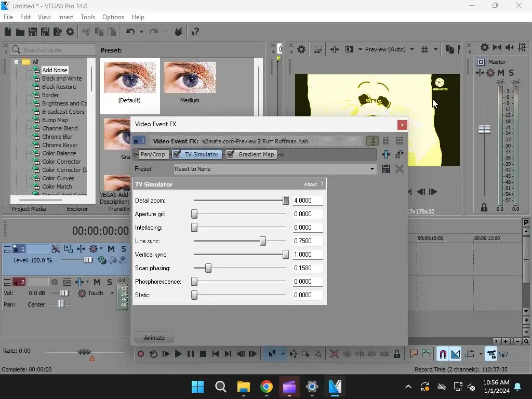Open Preview (Auto) quality dropdown
The height and width of the screenshot is (399, 532).
click(x=412, y=49)
